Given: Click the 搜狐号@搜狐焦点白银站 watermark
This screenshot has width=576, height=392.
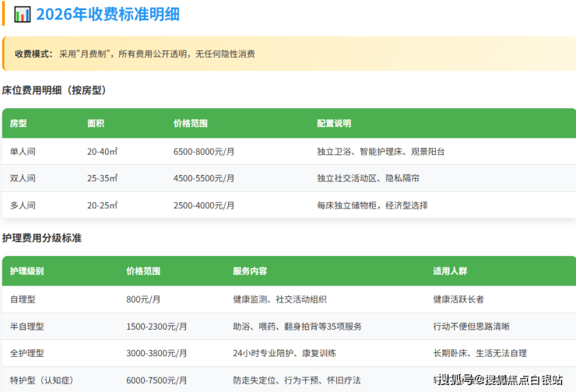Looking at the screenshot, I should click(499, 380).
